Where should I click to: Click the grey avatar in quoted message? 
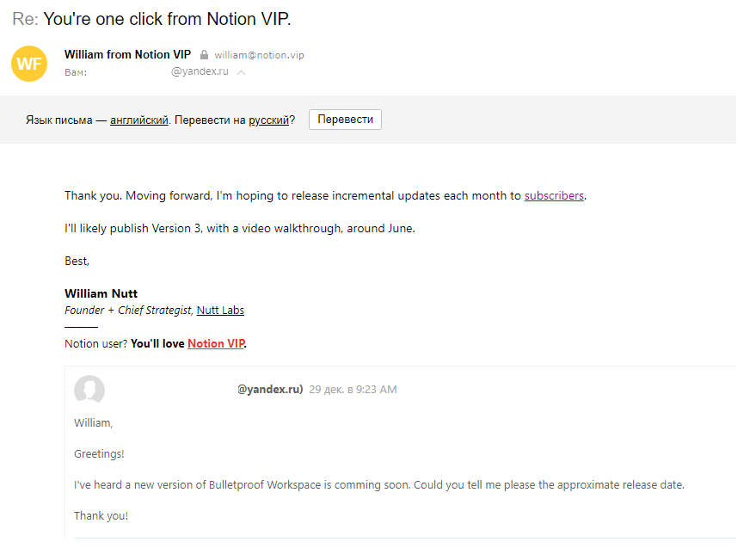(89, 390)
